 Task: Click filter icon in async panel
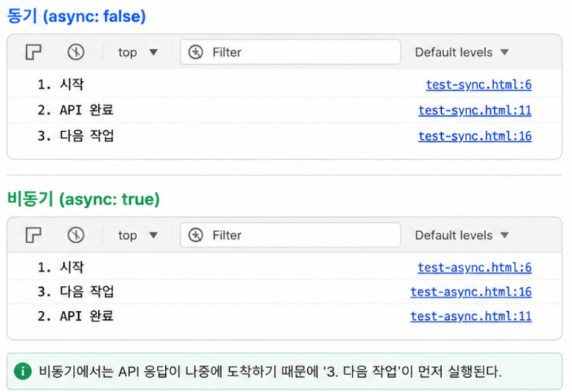(196, 235)
